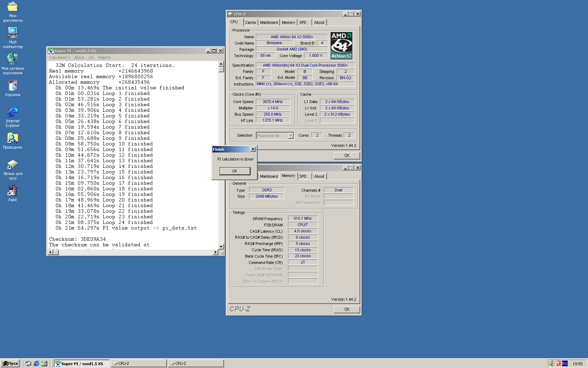Click the Channels # Dual value
The height and width of the screenshot is (368, 588).
(338, 190)
